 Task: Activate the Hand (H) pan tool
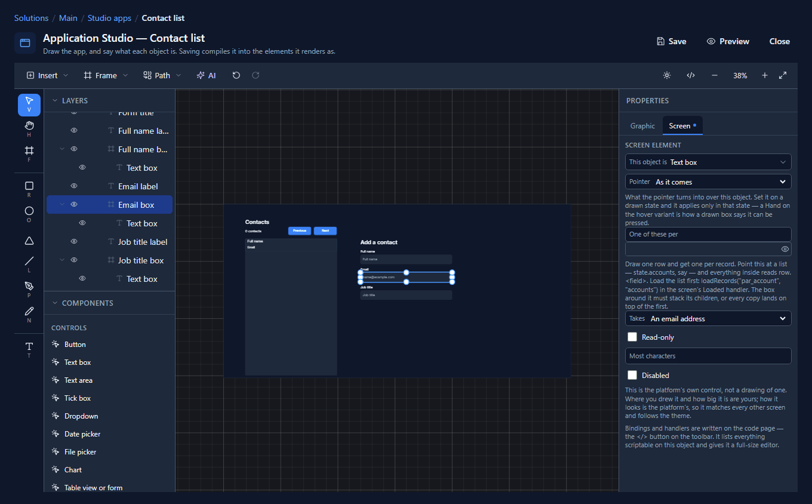29,129
